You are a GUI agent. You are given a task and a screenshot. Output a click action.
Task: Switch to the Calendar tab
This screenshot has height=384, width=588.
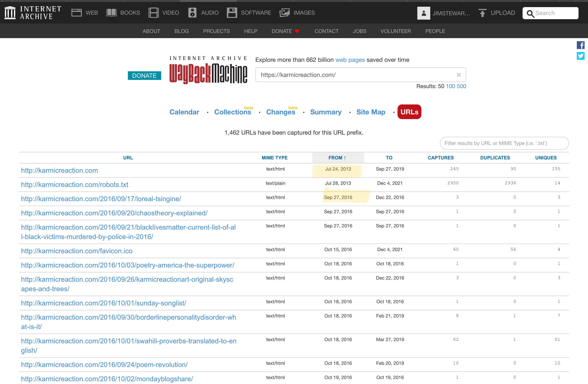184,112
